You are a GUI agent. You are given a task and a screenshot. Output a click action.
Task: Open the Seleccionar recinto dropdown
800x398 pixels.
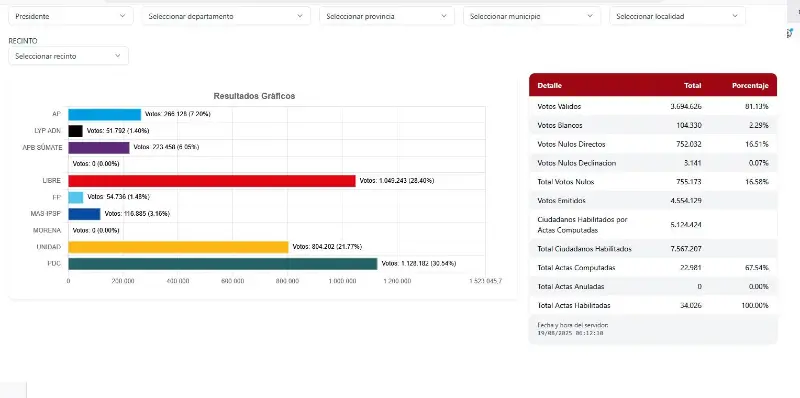click(x=68, y=56)
